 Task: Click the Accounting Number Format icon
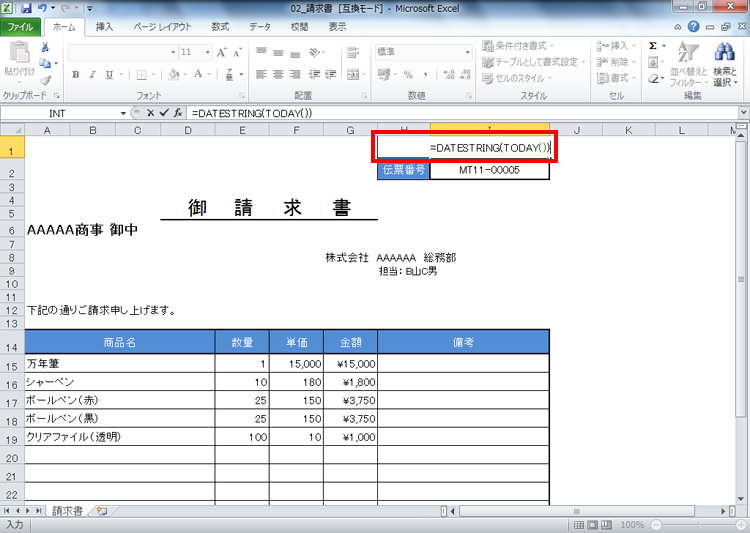coord(383,74)
